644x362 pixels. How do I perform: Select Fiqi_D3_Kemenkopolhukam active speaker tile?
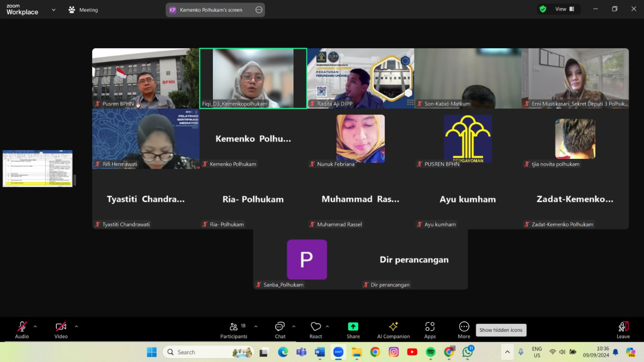[x=253, y=78]
